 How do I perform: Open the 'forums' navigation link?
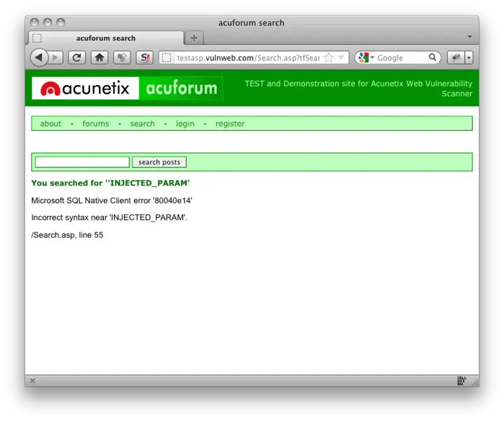[x=96, y=123]
